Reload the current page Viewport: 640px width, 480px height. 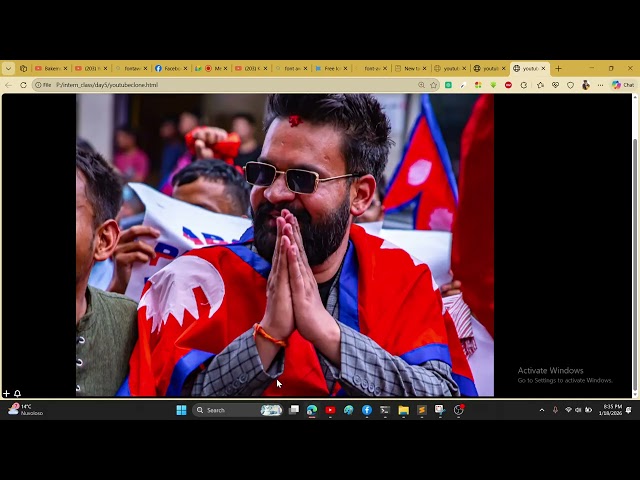[23, 85]
